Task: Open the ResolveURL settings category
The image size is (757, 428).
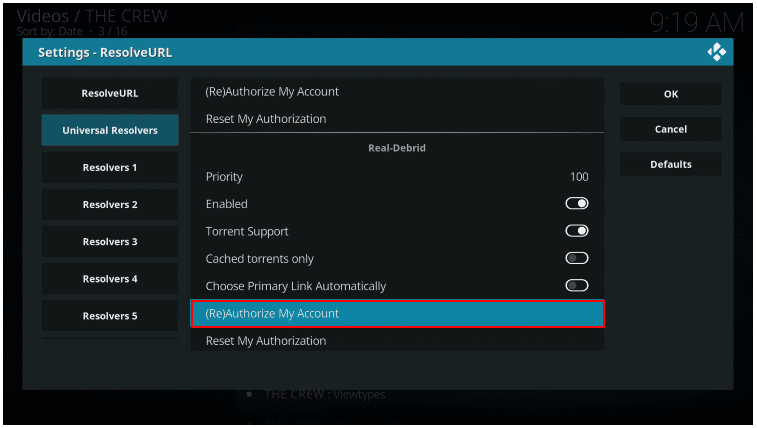Action: 110,93
